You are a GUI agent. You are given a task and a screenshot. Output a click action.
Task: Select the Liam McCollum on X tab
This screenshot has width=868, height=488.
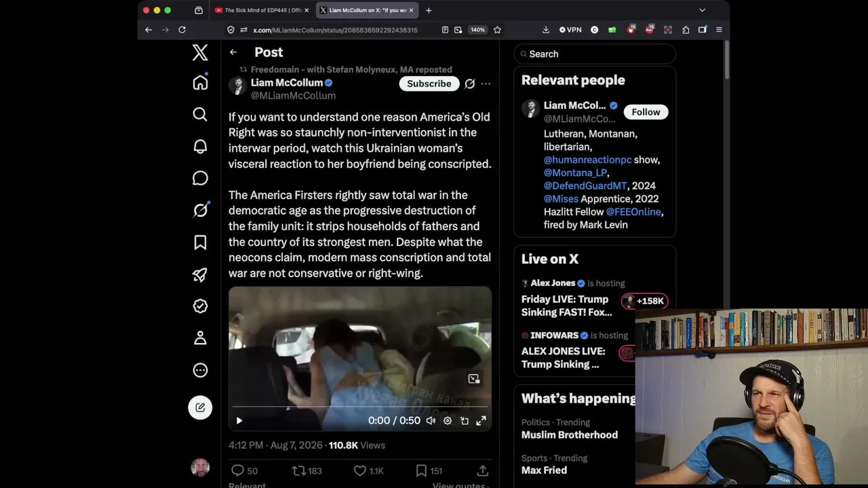pyautogui.click(x=367, y=10)
